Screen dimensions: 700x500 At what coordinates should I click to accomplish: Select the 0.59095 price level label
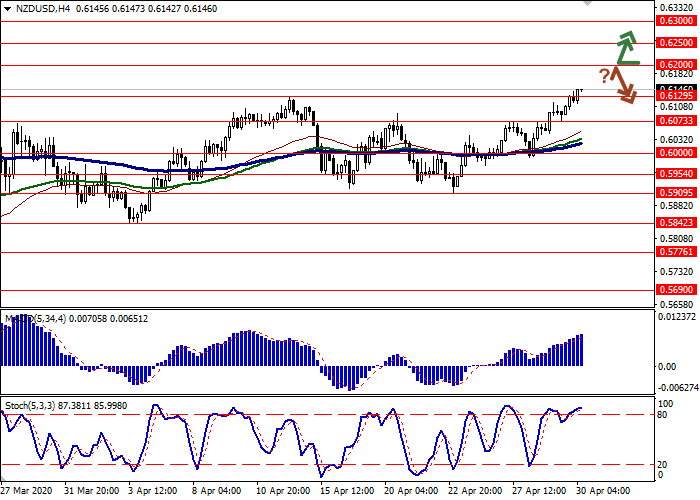coord(676,192)
